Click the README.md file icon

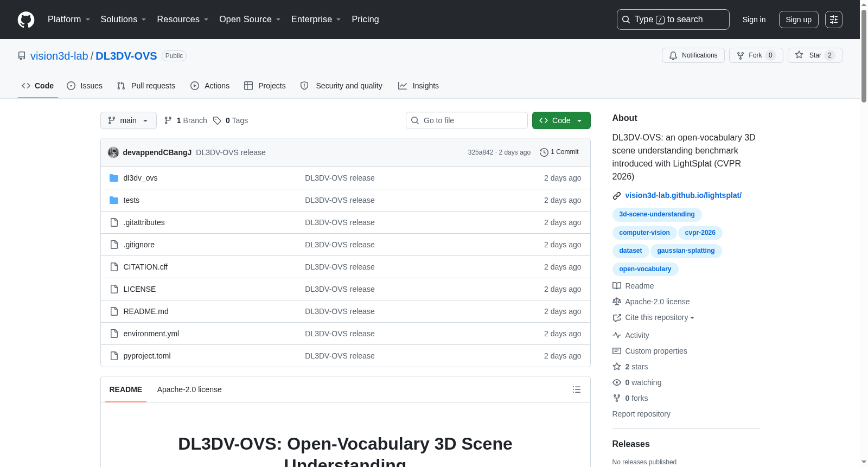(x=114, y=311)
